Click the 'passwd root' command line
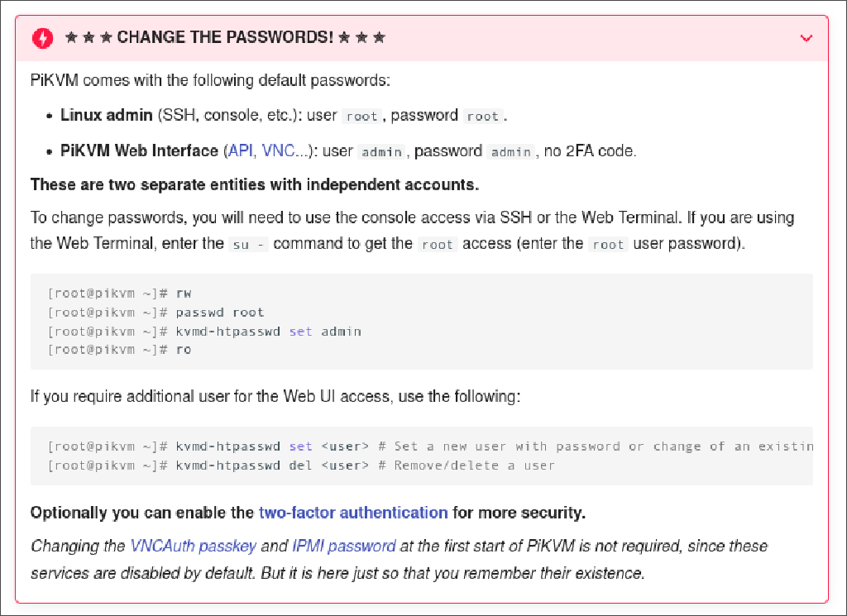This screenshot has height=616, width=847. click(219, 313)
